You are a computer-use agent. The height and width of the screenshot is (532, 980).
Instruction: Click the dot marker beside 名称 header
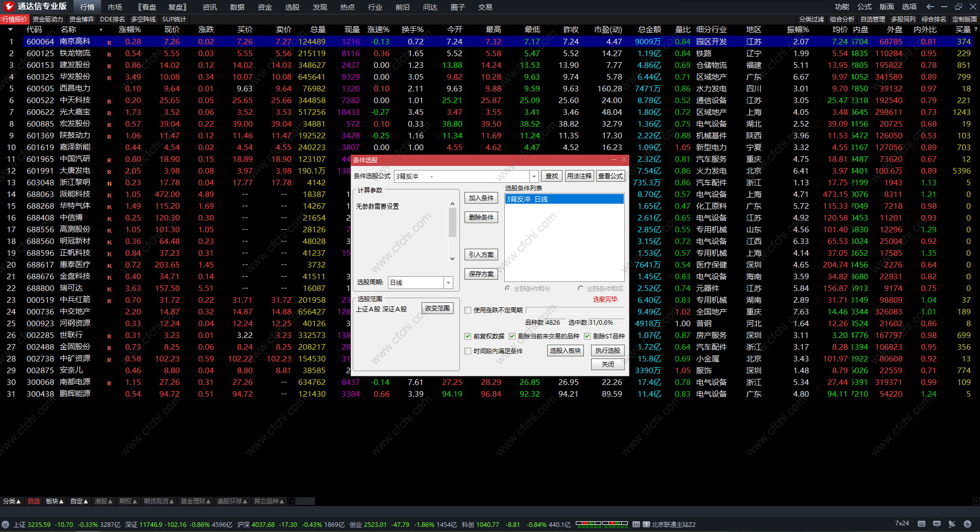[101, 30]
